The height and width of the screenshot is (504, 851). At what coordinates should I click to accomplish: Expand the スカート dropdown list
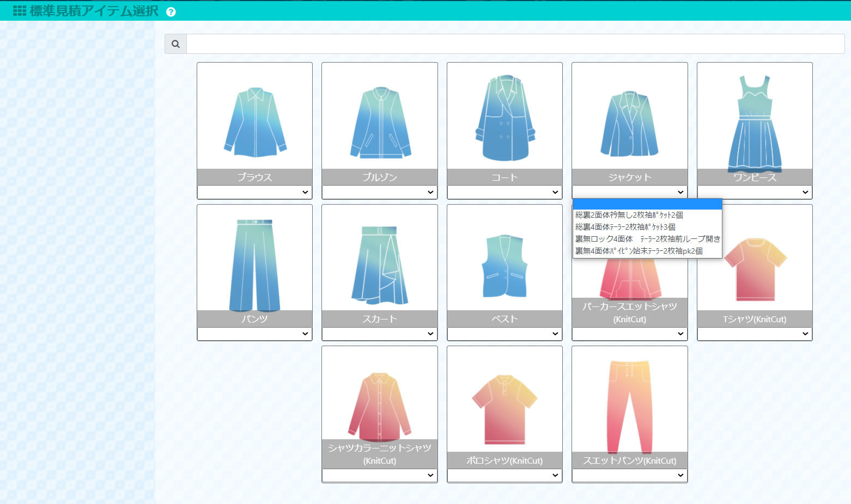coord(380,334)
